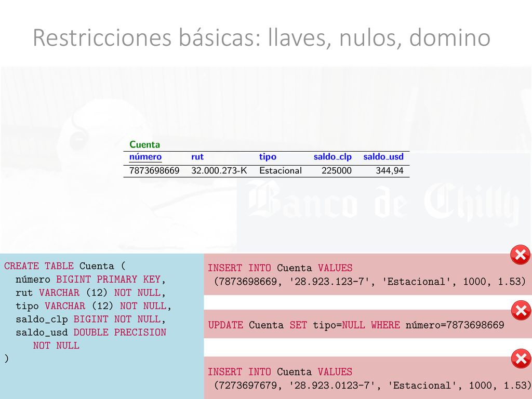Click the 'saldo_clp BIGINT NOT NULL,' line
This screenshot has width=532, height=399.
coord(90,319)
